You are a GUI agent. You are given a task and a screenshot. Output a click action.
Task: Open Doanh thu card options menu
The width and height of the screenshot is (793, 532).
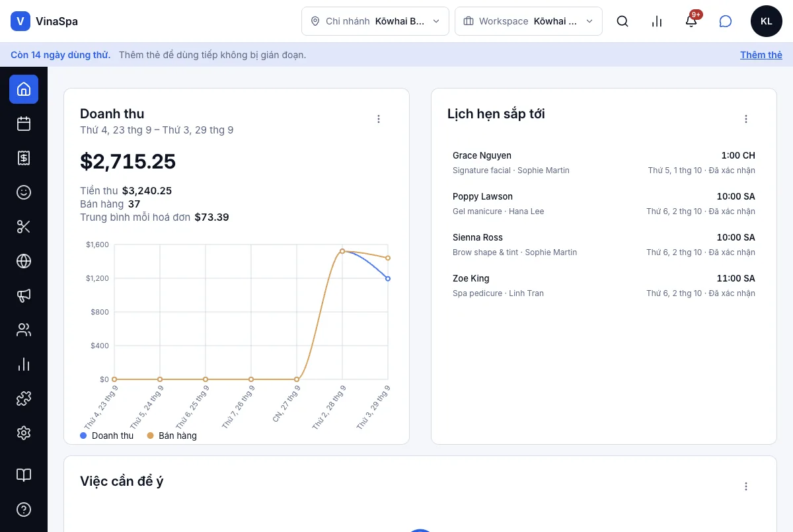[379, 119]
